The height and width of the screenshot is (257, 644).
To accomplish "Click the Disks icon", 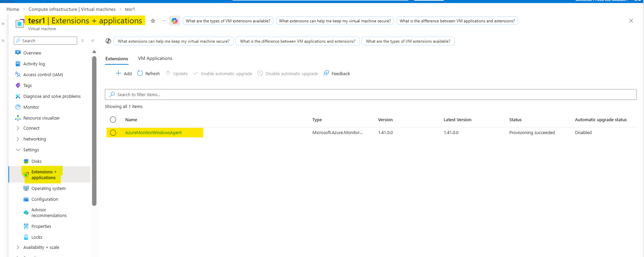I will pyautogui.click(x=26, y=161).
